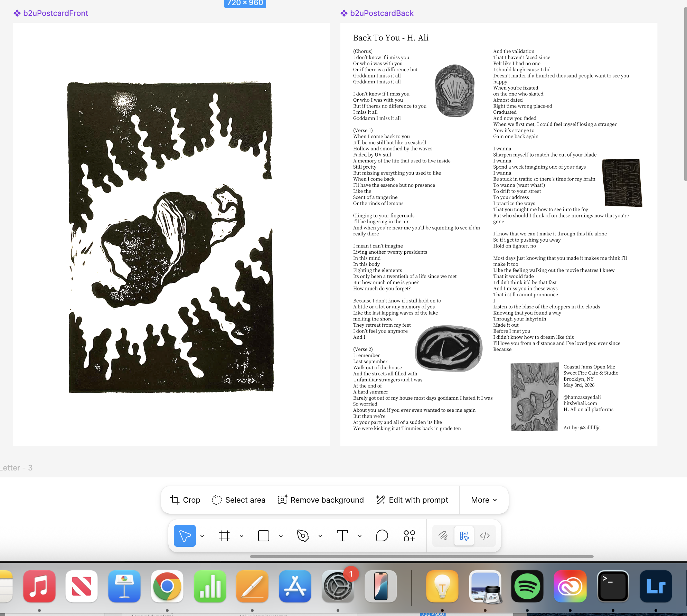Expand Text tool options chevron
This screenshot has width=687, height=616.
[x=360, y=536]
